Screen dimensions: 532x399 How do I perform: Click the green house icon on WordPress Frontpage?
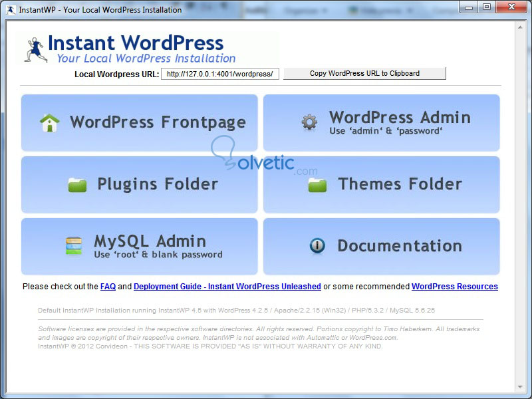click(49, 123)
